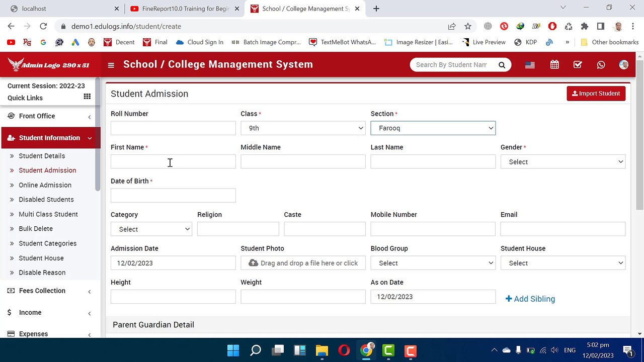The image size is (644, 362).
Task: Click the Import Student button
Action: point(596,94)
